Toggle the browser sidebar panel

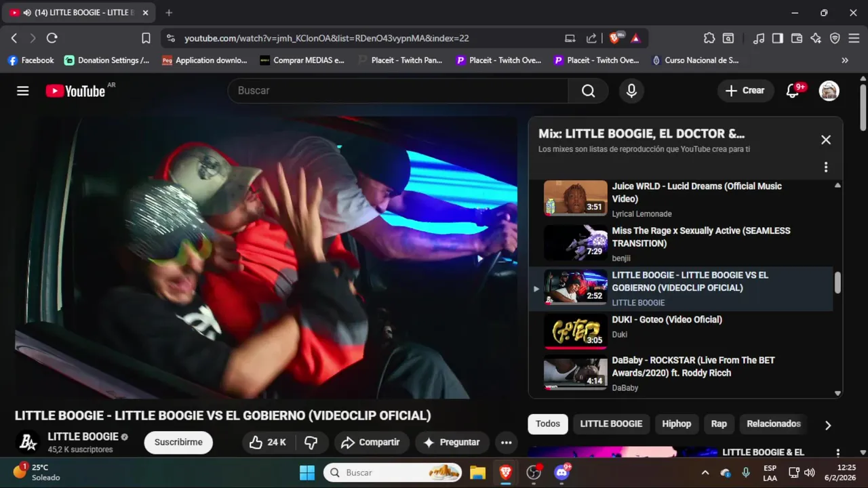[x=778, y=39]
